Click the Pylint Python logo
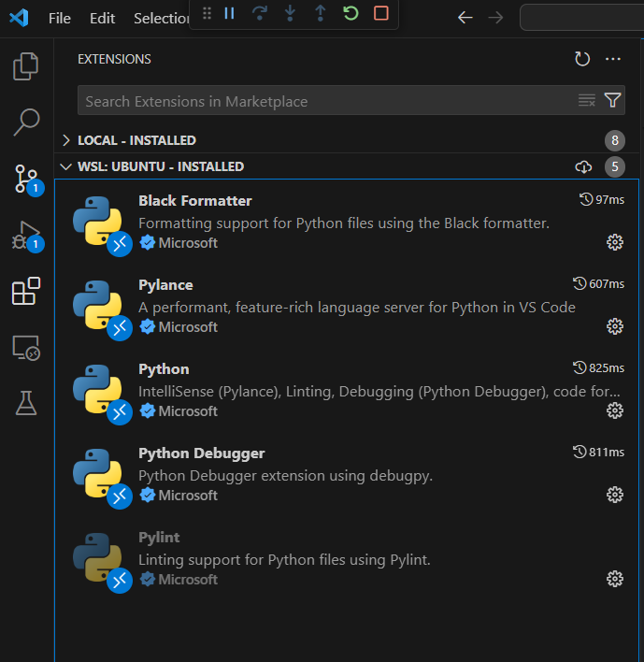Viewport: 644px width, 662px height. [x=97, y=557]
